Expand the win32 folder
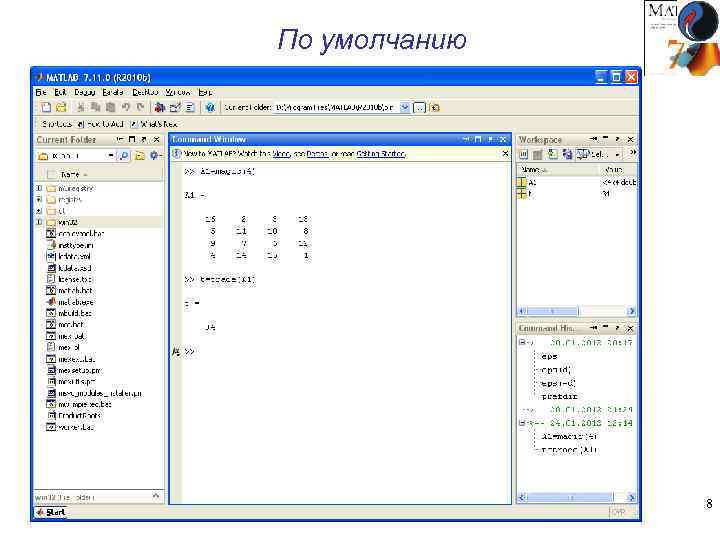720x540 pixels. click(39, 222)
